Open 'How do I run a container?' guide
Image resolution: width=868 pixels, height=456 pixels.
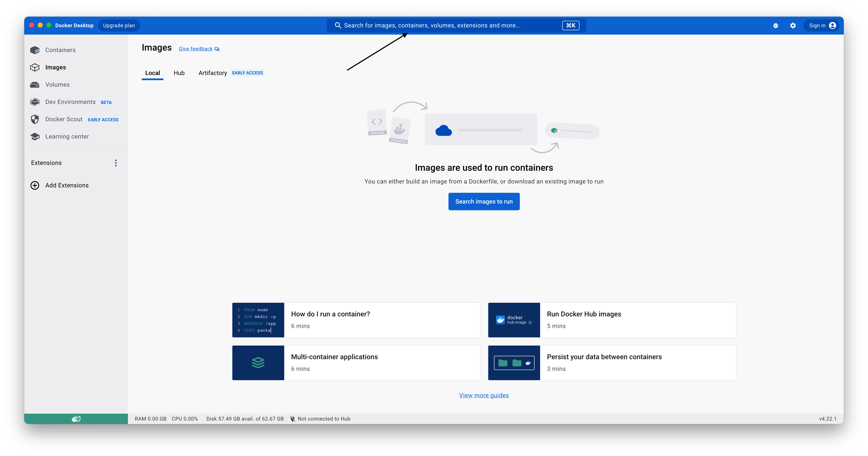(x=356, y=320)
